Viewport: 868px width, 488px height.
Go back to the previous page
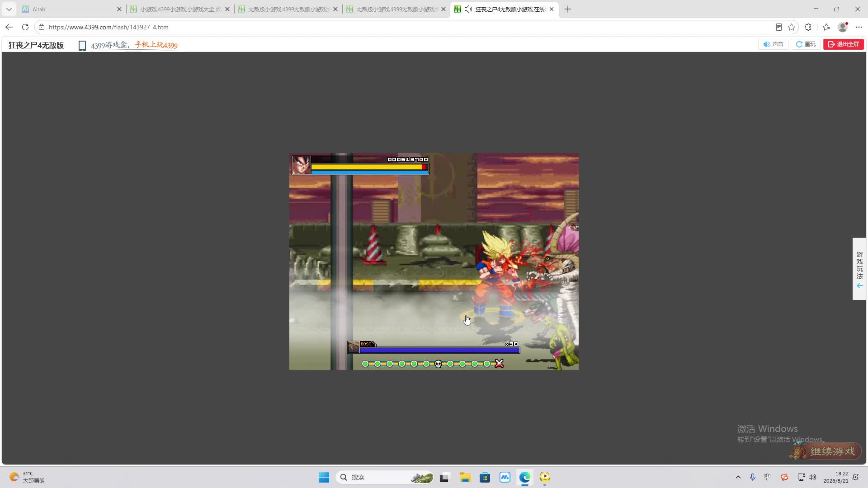click(x=9, y=27)
